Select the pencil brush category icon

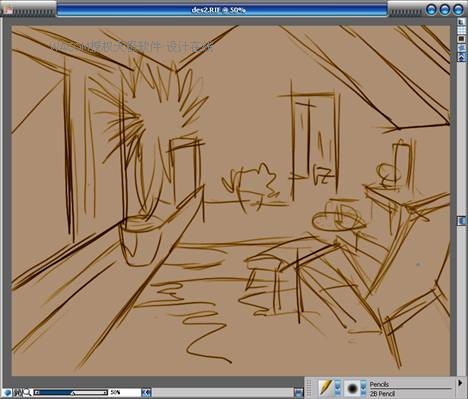coord(325,388)
